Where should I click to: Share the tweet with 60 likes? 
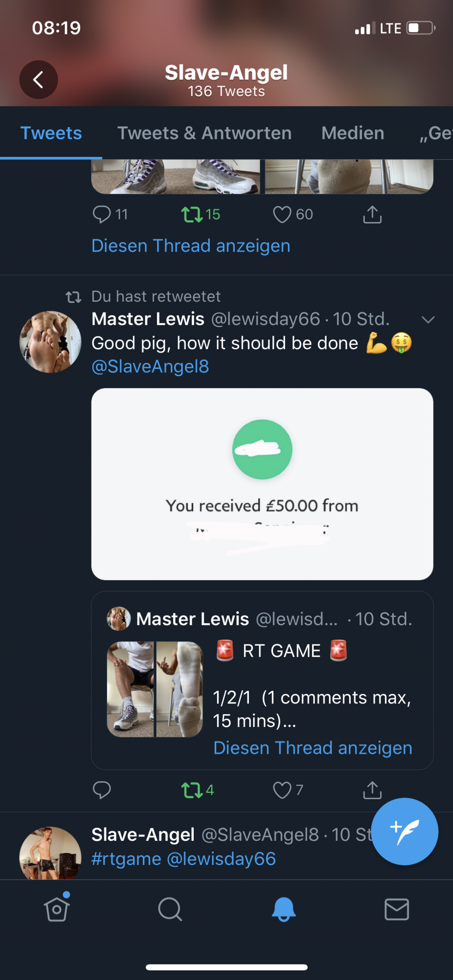click(x=372, y=215)
